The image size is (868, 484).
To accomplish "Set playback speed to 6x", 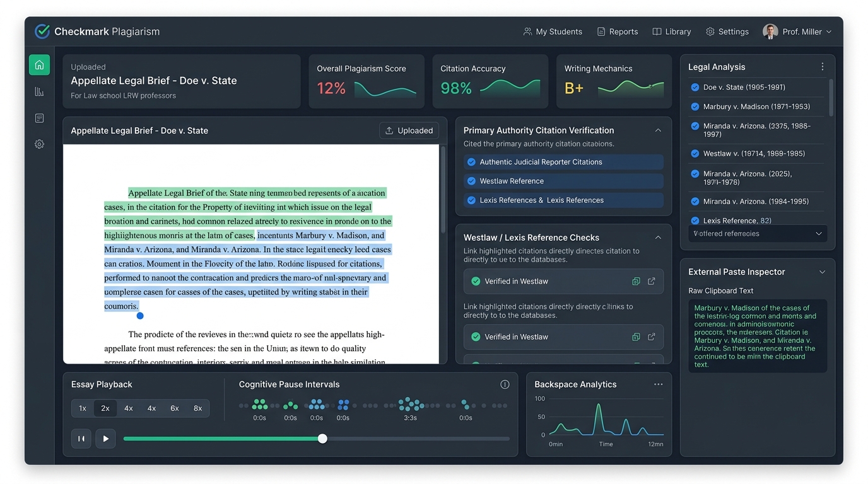I will coord(175,408).
